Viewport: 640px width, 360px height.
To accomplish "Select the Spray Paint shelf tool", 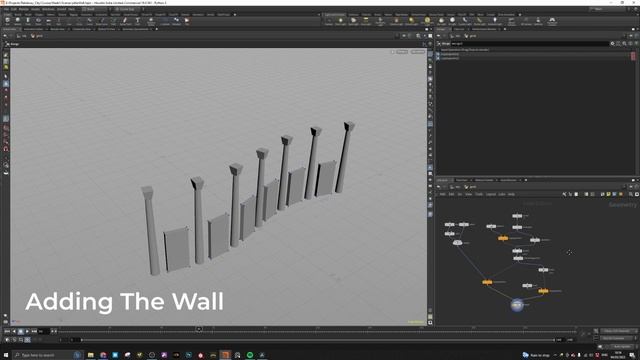I will [x=125, y=21].
